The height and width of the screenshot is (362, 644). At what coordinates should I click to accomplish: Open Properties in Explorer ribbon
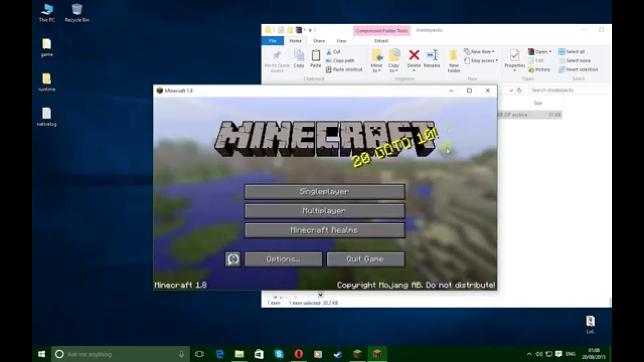pyautogui.click(x=515, y=60)
